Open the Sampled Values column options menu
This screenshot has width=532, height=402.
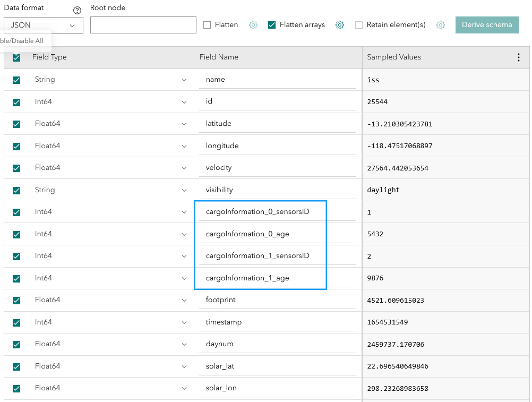click(518, 57)
